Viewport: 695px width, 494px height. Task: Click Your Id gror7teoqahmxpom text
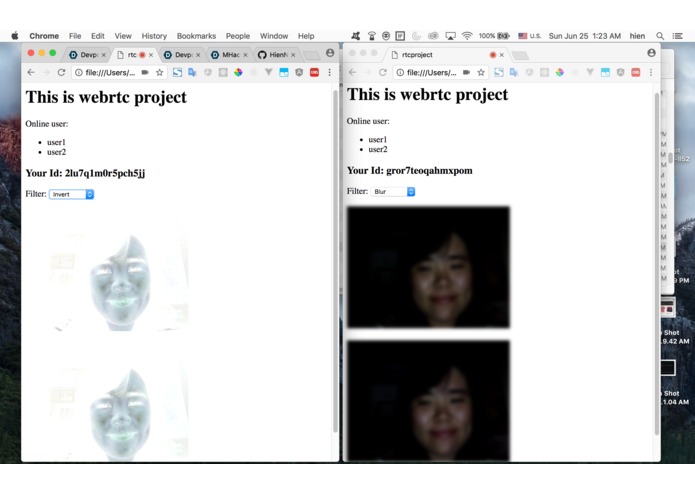(x=410, y=171)
